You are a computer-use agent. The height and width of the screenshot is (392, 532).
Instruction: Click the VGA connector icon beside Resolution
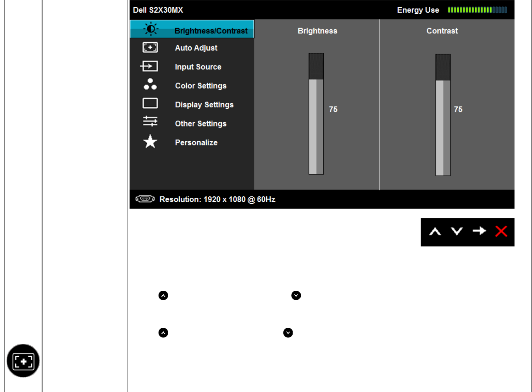click(145, 199)
